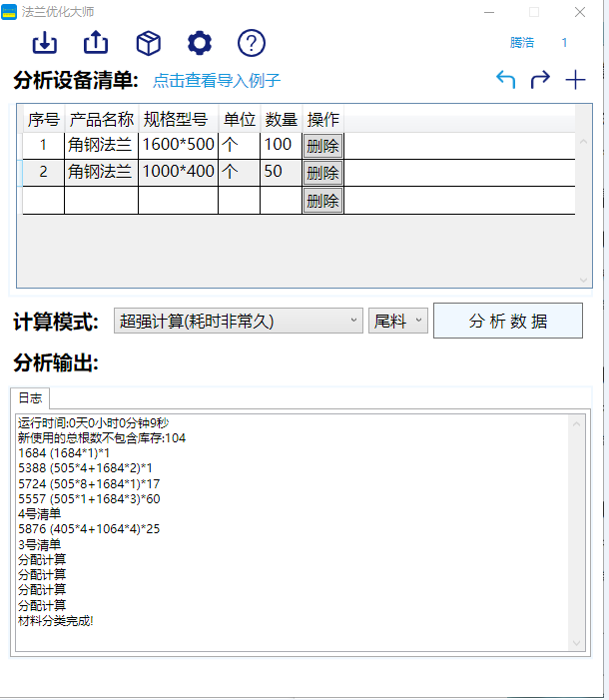This screenshot has width=609, height=700.
Task: Click the redo arrow icon
Action: tap(540, 80)
